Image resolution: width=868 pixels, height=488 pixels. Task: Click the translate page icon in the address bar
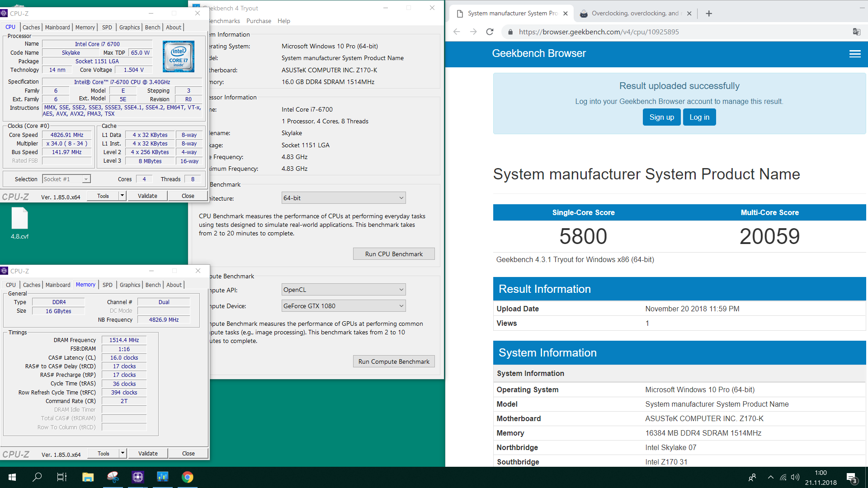pos(856,32)
